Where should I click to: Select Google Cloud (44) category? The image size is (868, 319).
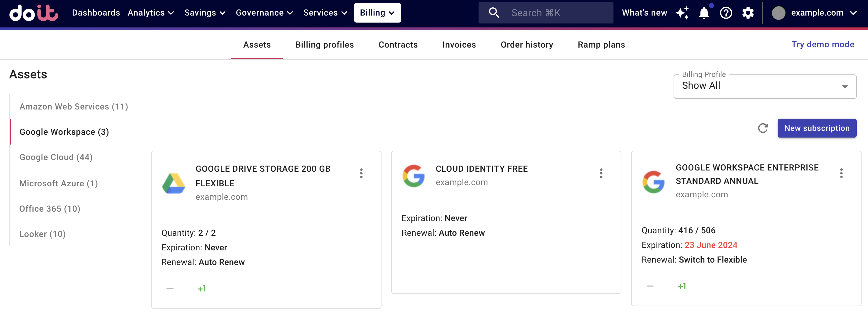point(56,157)
